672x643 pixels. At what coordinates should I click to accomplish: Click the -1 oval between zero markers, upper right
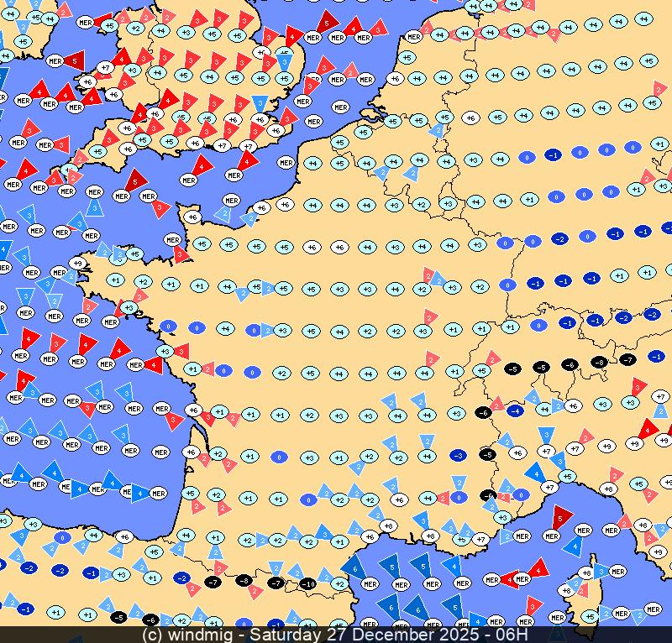pyautogui.click(x=553, y=155)
